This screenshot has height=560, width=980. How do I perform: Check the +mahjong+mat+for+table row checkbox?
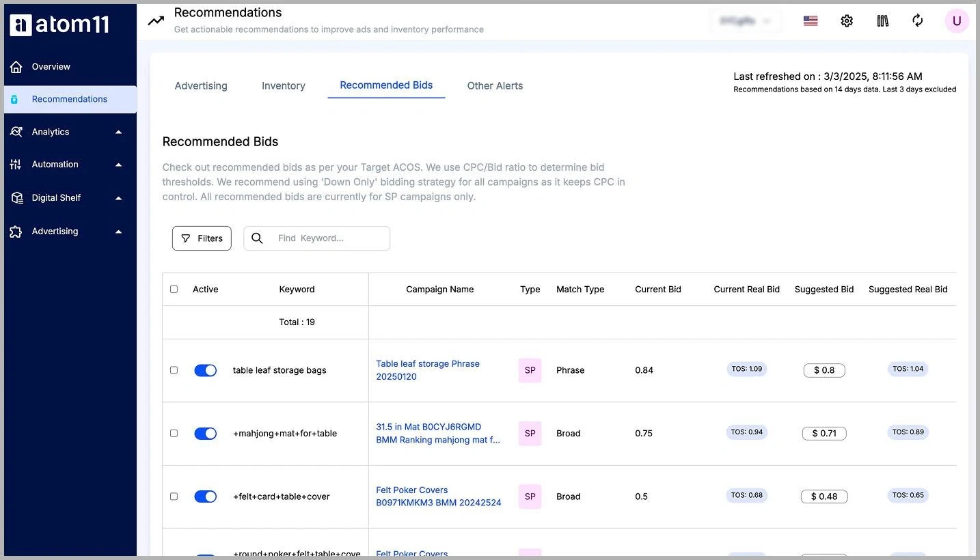click(x=174, y=433)
